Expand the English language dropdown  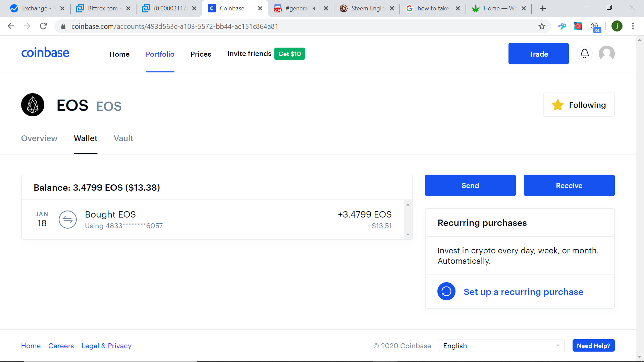coord(501,346)
